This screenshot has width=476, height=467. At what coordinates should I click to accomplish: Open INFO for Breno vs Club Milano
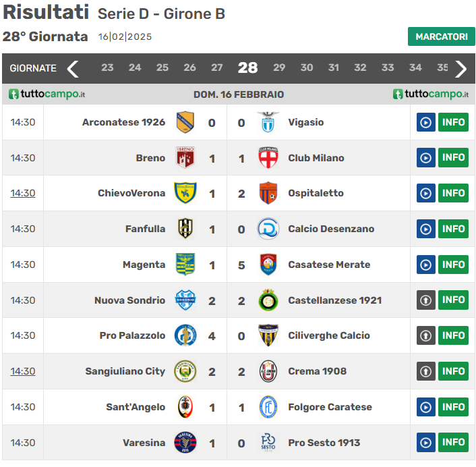coord(453,158)
